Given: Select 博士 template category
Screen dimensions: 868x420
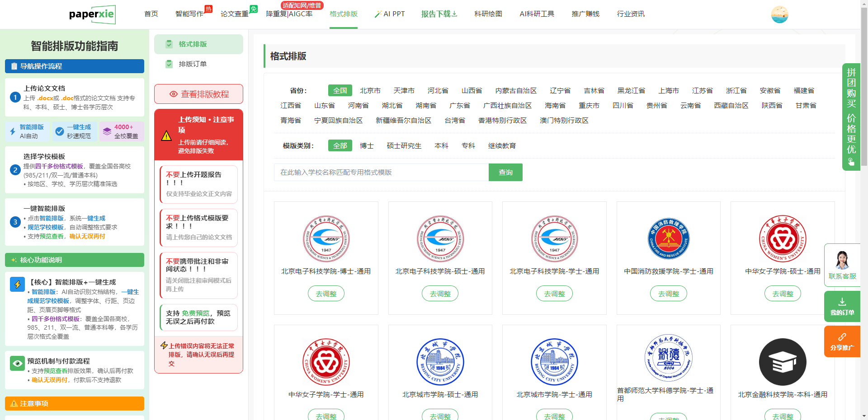Looking at the screenshot, I should (367, 146).
